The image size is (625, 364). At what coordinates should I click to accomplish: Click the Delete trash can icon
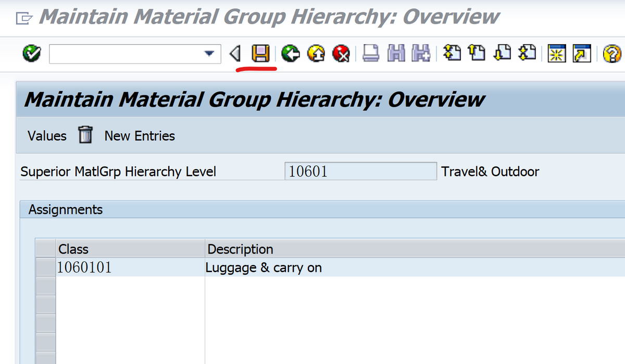(x=85, y=135)
